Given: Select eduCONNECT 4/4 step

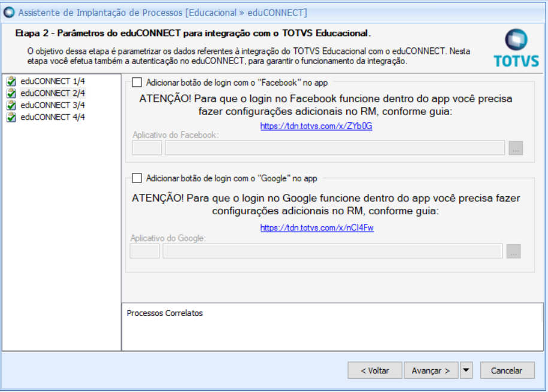Looking at the screenshot, I should coord(53,117).
